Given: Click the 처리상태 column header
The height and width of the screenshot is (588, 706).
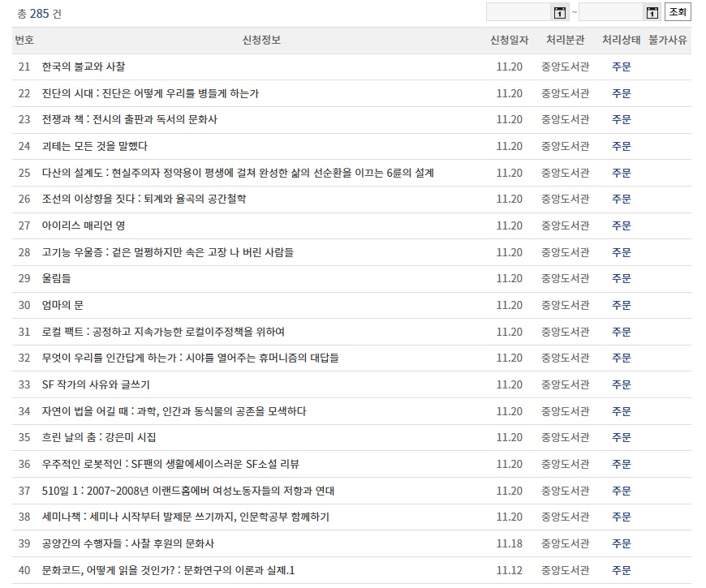Looking at the screenshot, I should tap(620, 39).
